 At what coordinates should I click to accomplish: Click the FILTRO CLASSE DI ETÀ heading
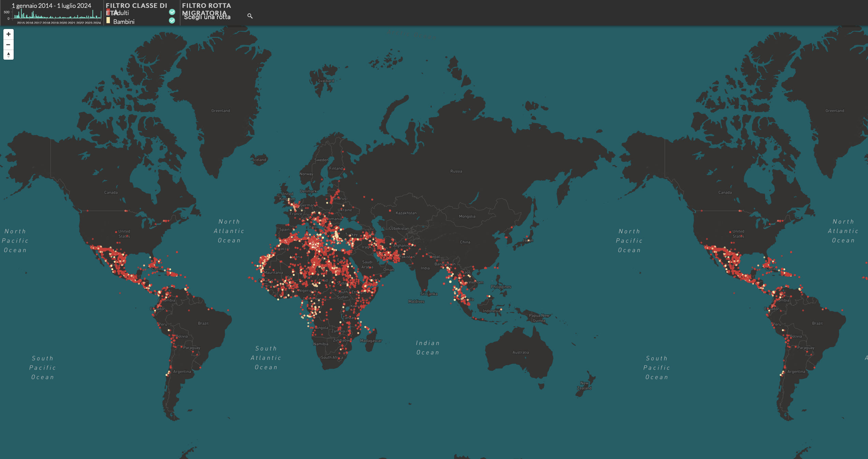pos(136,6)
